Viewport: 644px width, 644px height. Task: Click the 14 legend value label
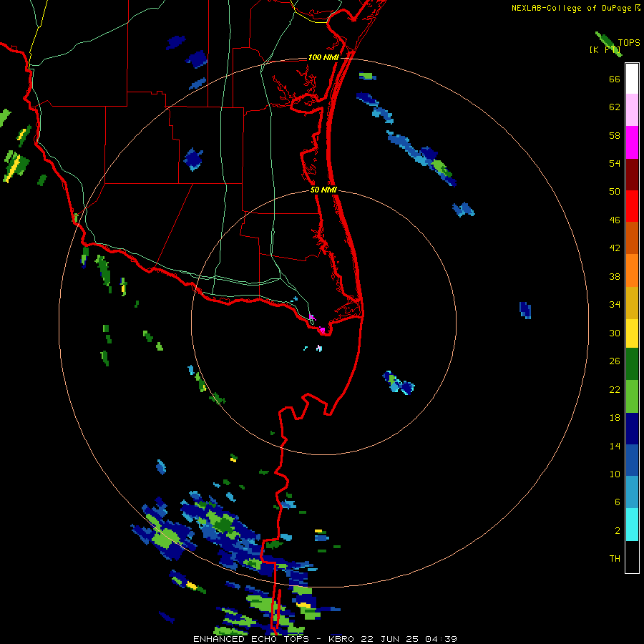click(615, 446)
